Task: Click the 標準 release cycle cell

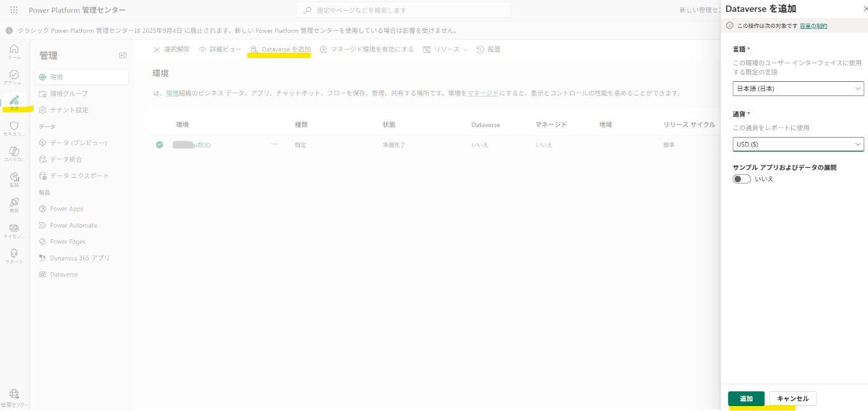Action: (x=670, y=144)
